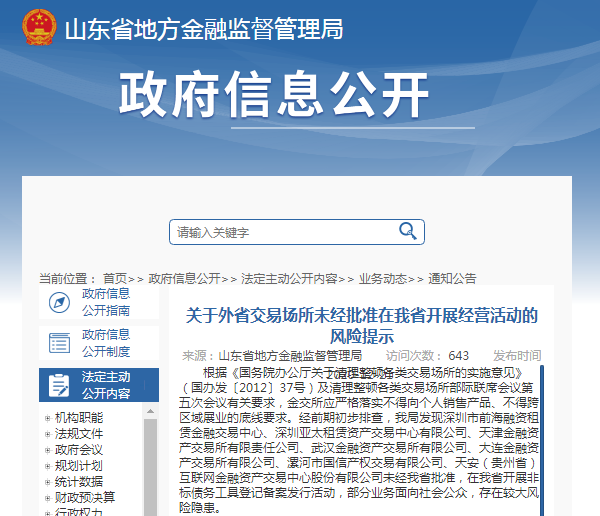Open 政府信息公开制度 sidebar item
The height and width of the screenshot is (516, 600).
pyautogui.click(x=99, y=343)
